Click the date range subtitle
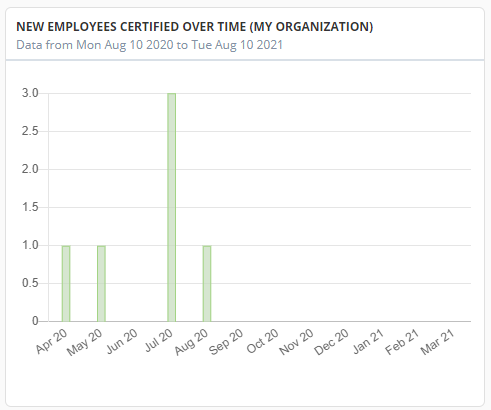 (149, 45)
